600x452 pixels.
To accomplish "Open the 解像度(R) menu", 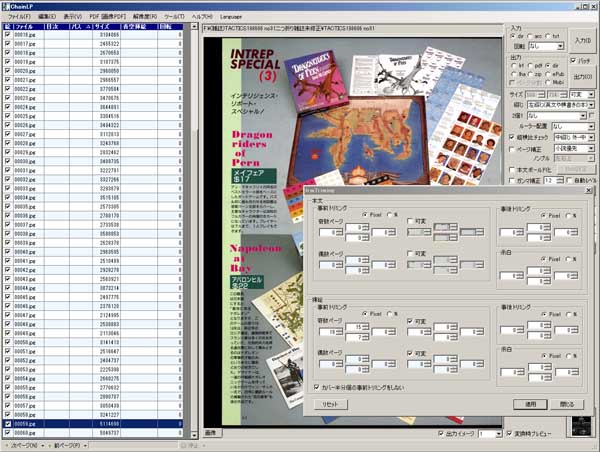I will [145, 17].
